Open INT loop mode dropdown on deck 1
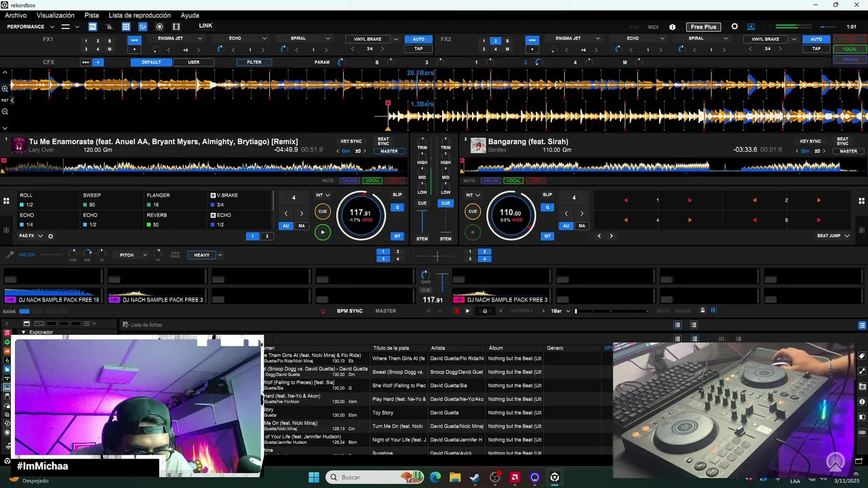 coord(323,195)
